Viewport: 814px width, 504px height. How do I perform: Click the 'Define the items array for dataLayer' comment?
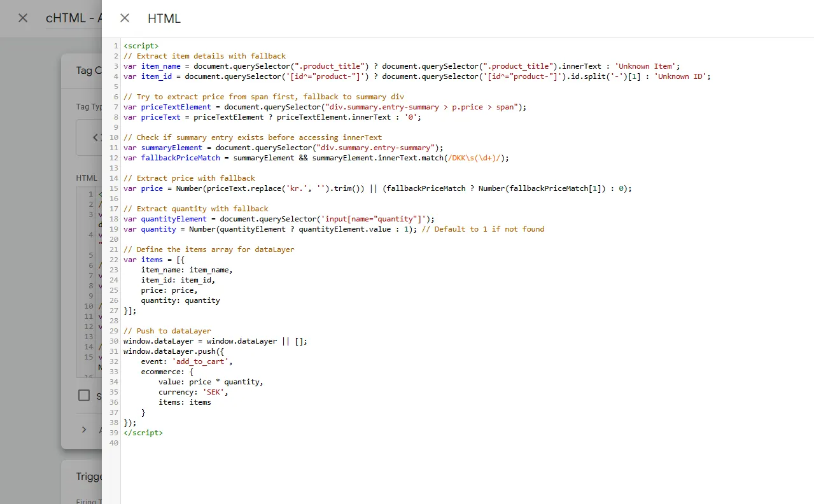click(x=209, y=249)
